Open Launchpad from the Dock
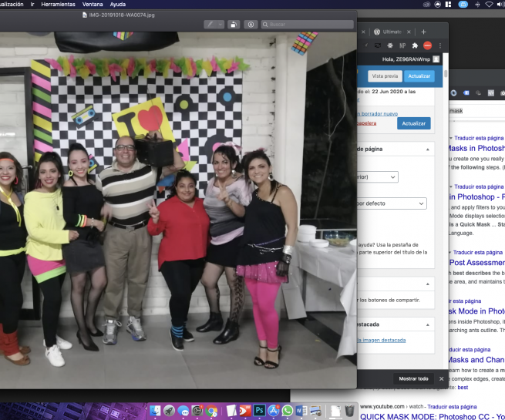The image size is (505, 420). click(x=169, y=411)
